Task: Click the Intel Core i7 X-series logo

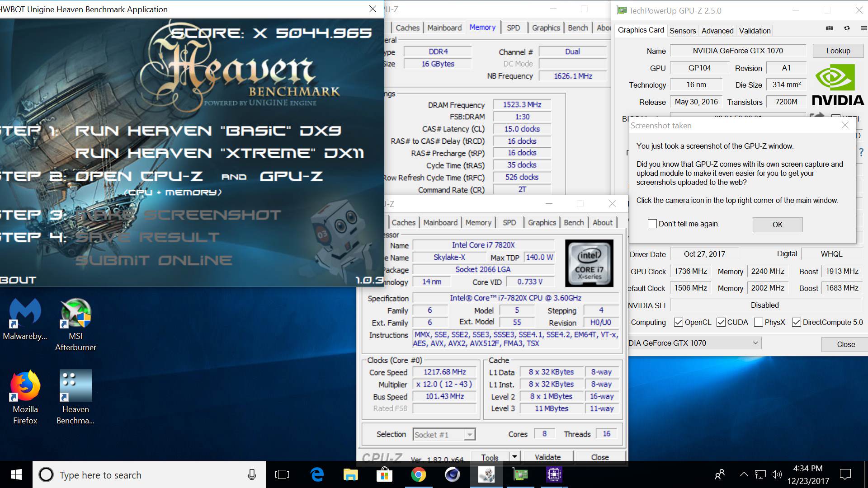Action: pyautogui.click(x=589, y=263)
